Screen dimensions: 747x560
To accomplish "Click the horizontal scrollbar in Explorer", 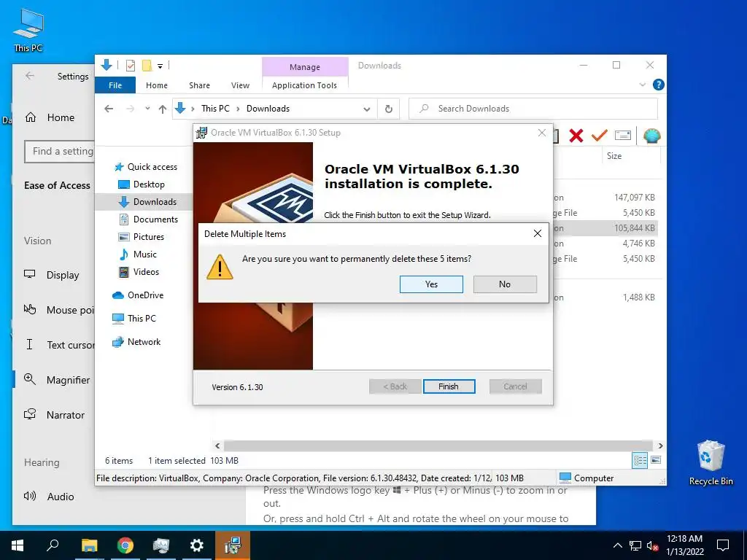I will tap(438, 446).
